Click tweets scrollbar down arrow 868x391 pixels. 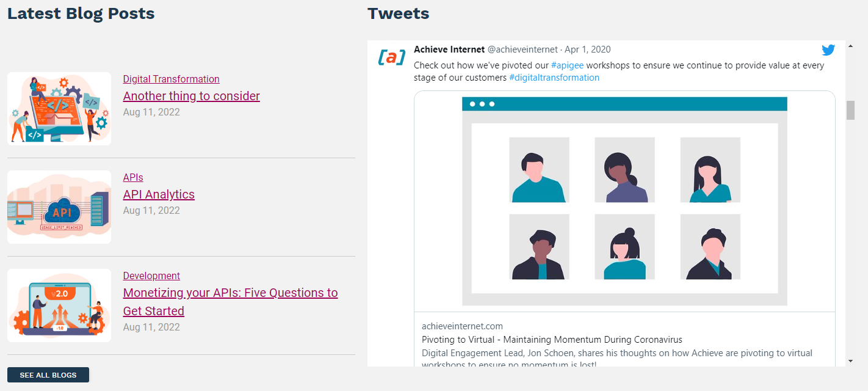850,361
